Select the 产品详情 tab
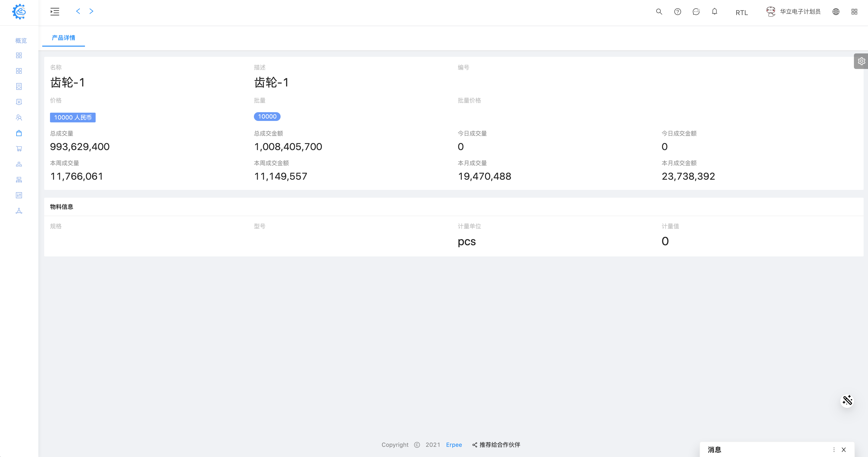The height and width of the screenshot is (457, 868). (x=63, y=38)
